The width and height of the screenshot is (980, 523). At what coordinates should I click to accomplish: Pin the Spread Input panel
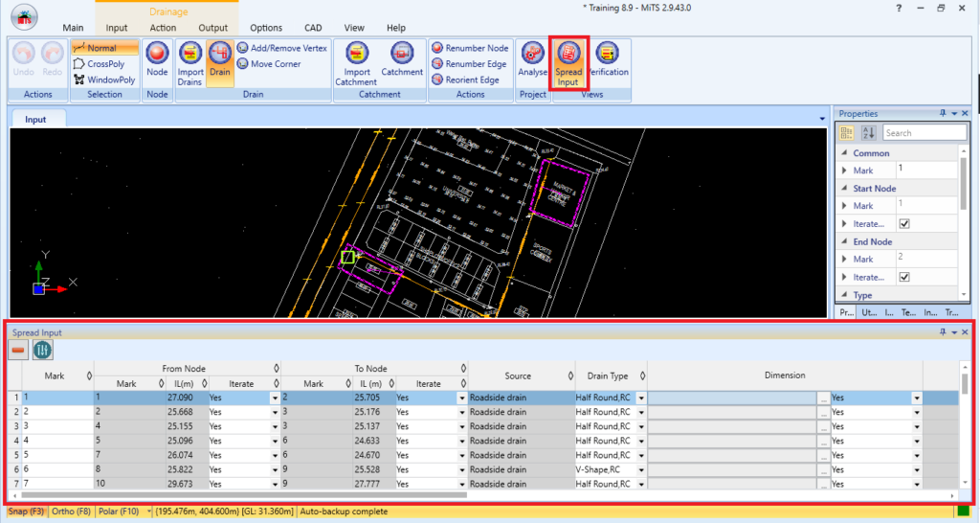[943, 332]
